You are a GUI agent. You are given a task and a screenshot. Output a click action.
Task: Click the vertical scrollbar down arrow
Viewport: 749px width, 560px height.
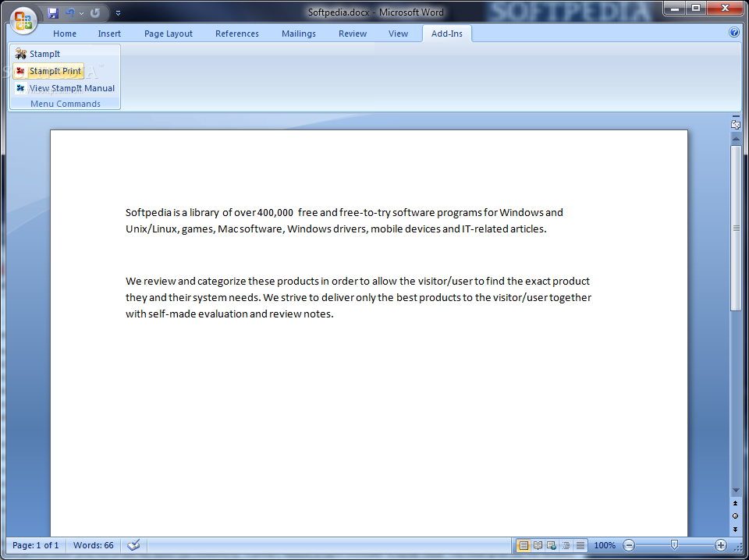coord(736,491)
